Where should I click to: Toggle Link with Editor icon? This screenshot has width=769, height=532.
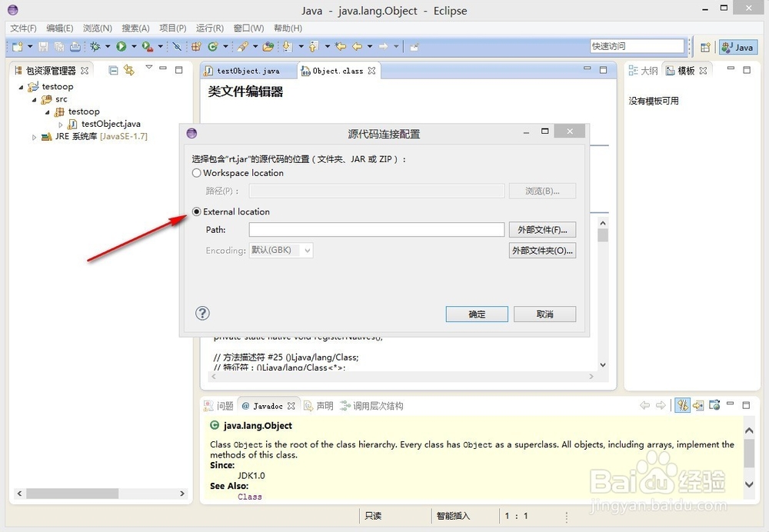(129, 71)
